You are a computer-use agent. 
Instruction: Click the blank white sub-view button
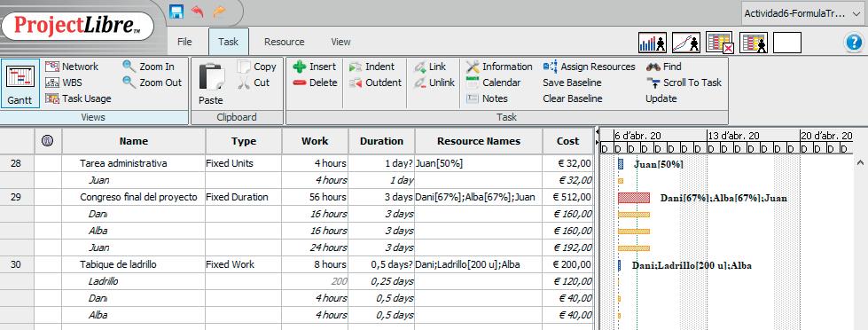pos(787,42)
